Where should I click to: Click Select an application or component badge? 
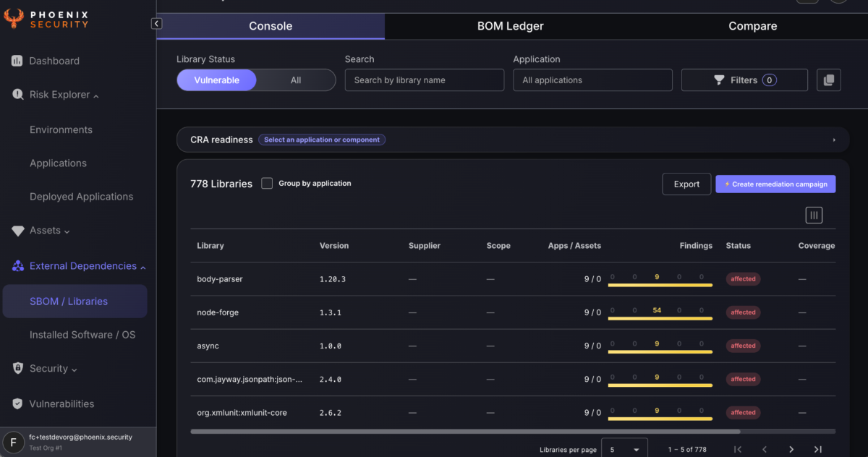pyautogui.click(x=322, y=140)
